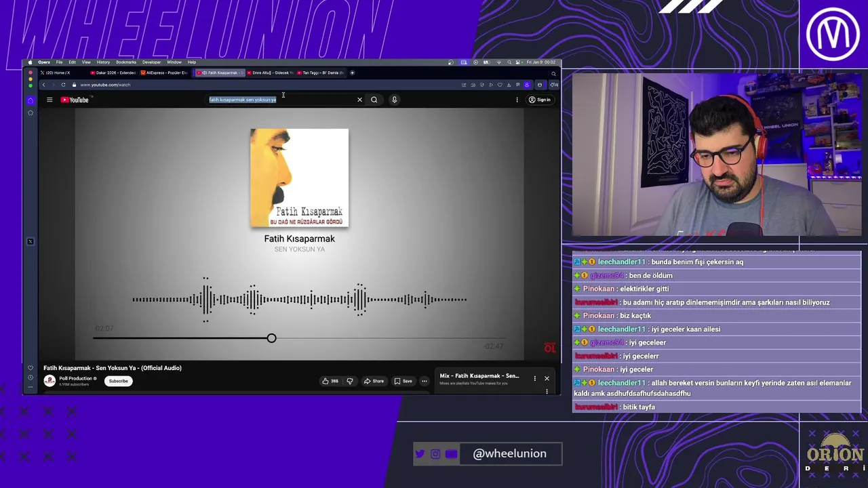Open the File menu
This screenshot has height=488, width=868.
(59, 62)
